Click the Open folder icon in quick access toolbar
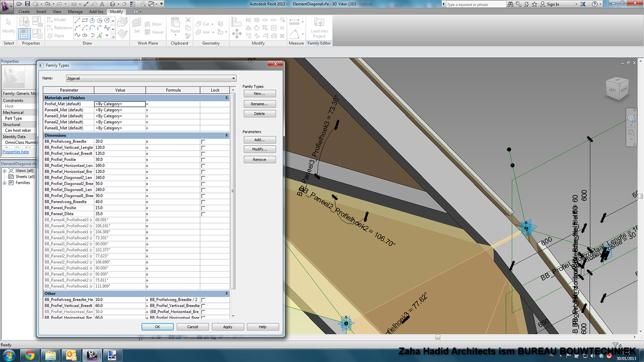644x362 pixels. point(19,4)
